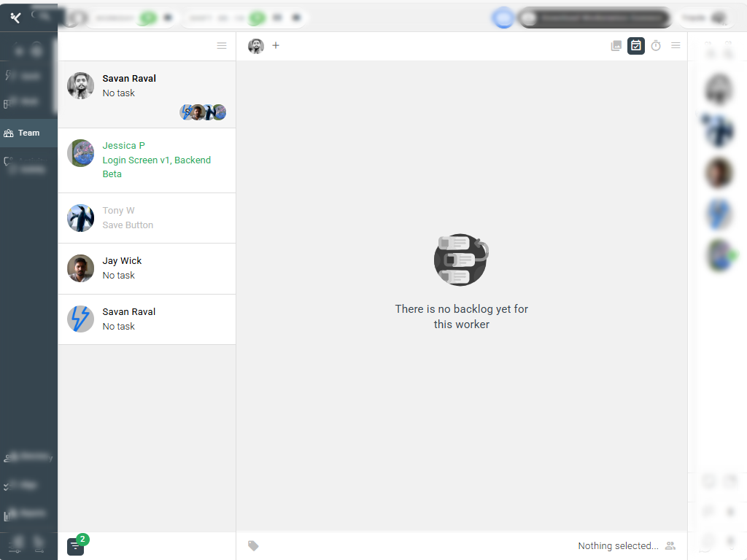Click the worker avatar in backlog header
This screenshot has height=560, width=747.
pos(256,46)
